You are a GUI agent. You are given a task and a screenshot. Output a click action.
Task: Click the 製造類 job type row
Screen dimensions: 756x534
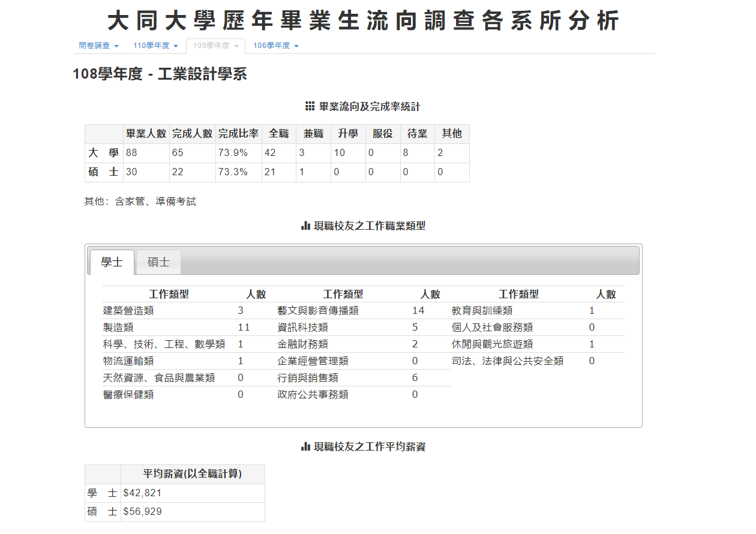tap(189, 328)
